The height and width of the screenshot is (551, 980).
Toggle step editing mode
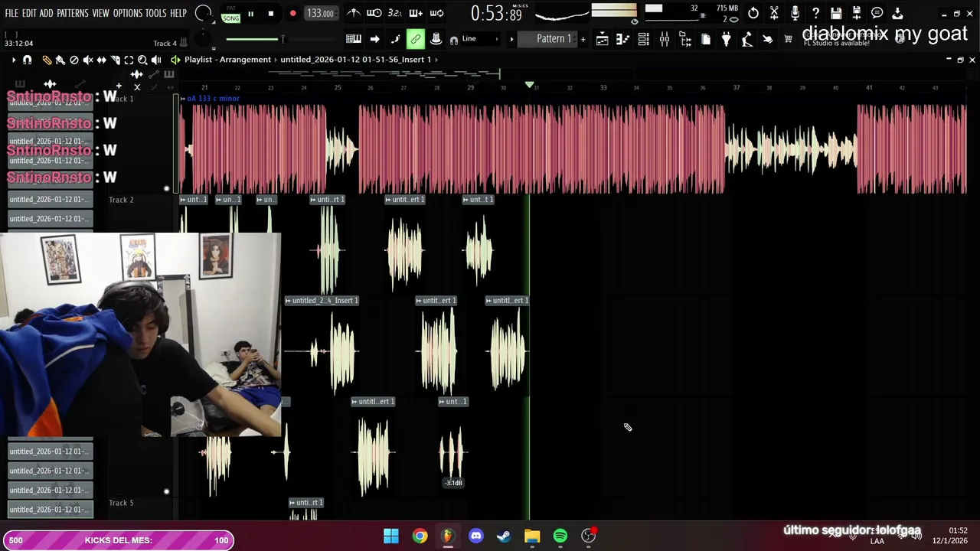(395, 39)
